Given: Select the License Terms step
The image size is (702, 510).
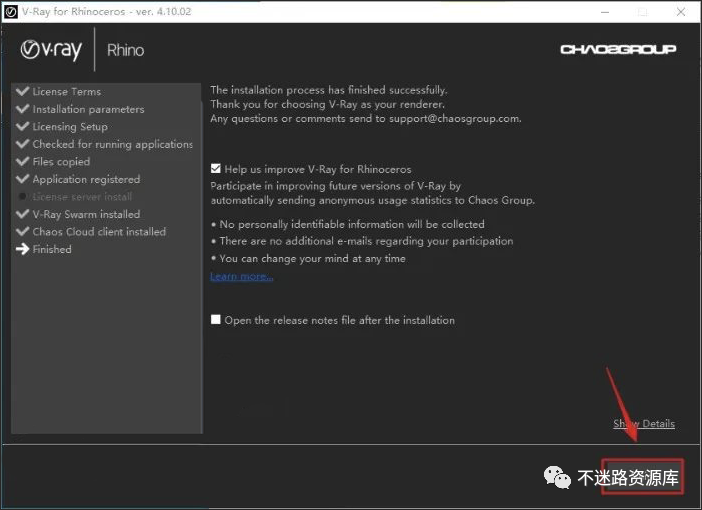Looking at the screenshot, I should [67, 91].
